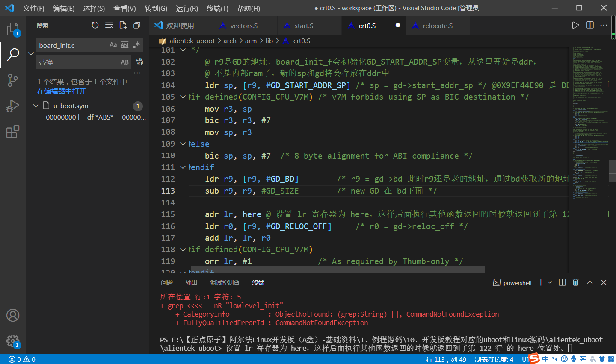616x364 pixels.
Task: Open the Manage gear in activity bar
Action: (x=13, y=341)
